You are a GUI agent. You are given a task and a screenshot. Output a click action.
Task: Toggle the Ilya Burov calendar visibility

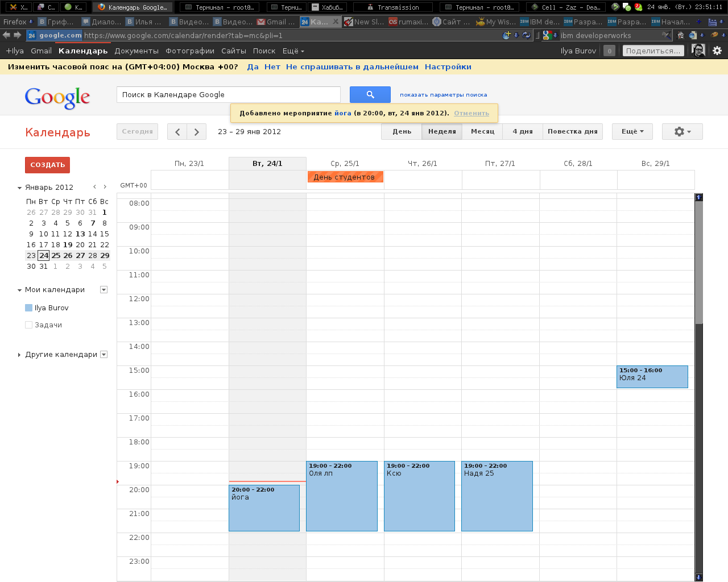click(x=29, y=308)
